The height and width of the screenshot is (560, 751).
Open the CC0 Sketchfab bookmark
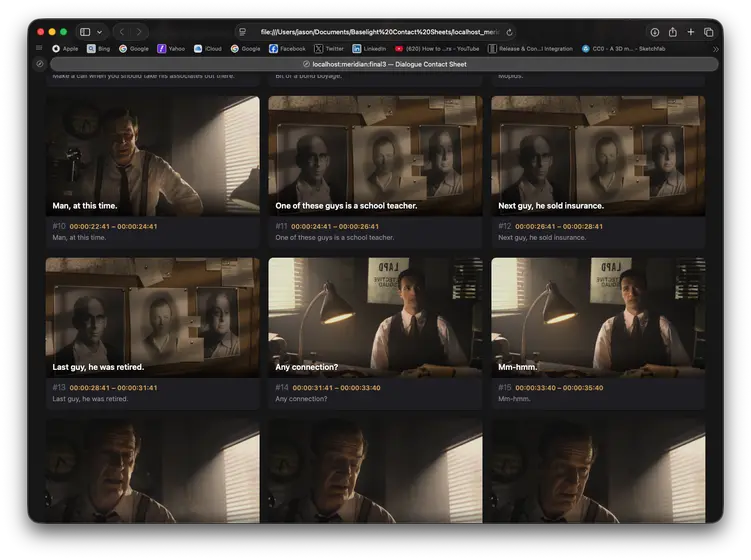[624, 48]
